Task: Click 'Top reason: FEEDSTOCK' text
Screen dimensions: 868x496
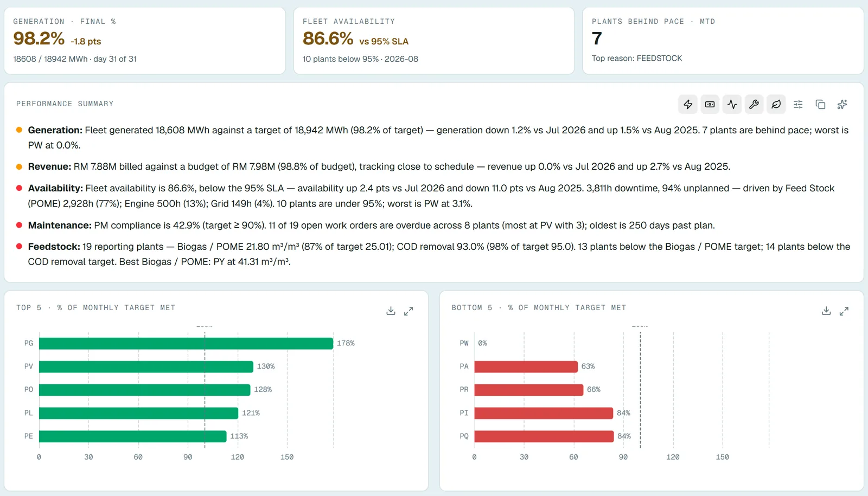Action: (x=637, y=58)
